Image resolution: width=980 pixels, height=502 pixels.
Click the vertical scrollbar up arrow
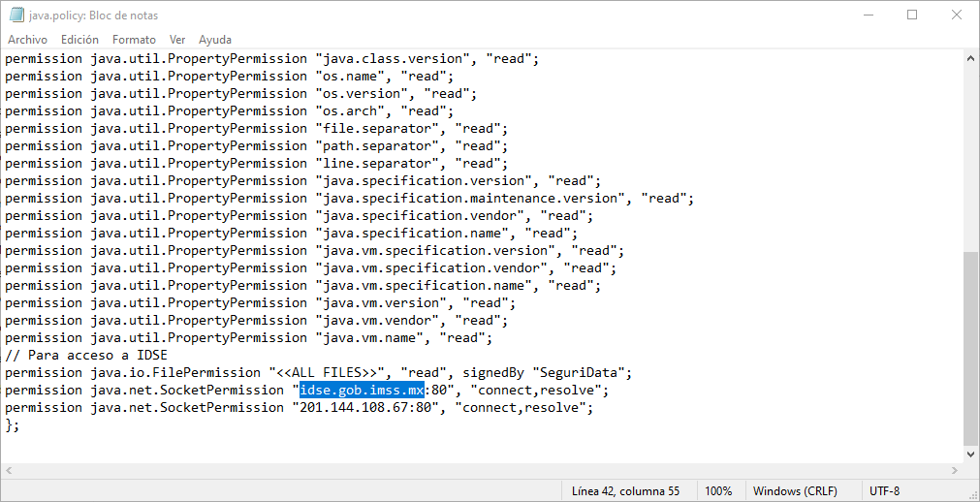coord(971,59)
